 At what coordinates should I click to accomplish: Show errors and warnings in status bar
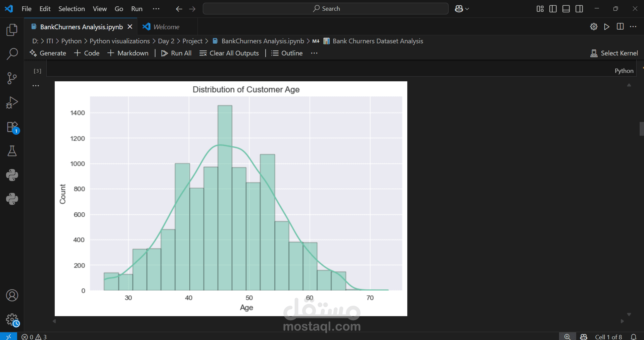(x=34, y=337)
